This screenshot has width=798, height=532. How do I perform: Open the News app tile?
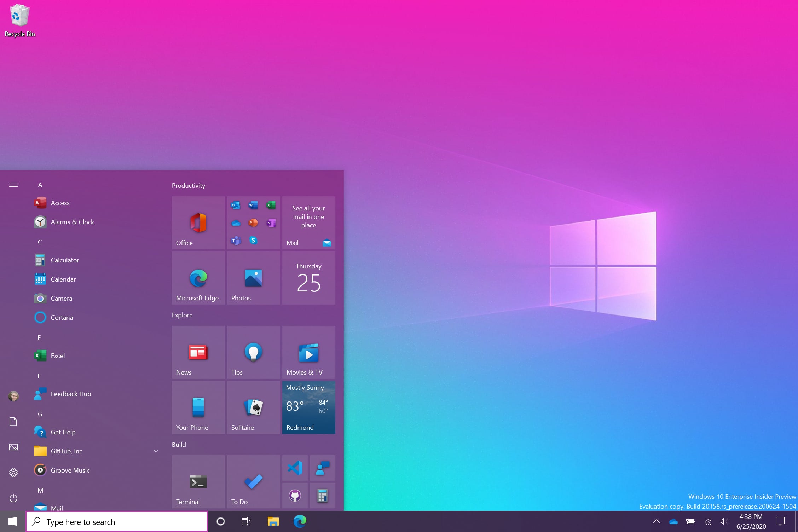197,350
